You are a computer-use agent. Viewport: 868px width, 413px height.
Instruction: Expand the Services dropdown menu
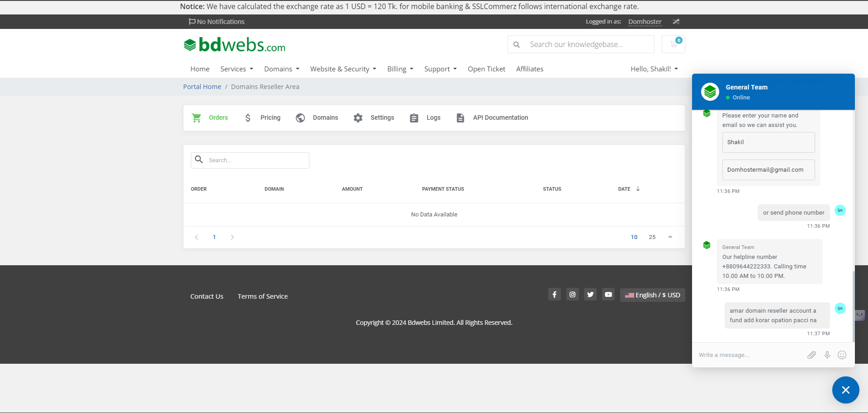tap(237, 69)
